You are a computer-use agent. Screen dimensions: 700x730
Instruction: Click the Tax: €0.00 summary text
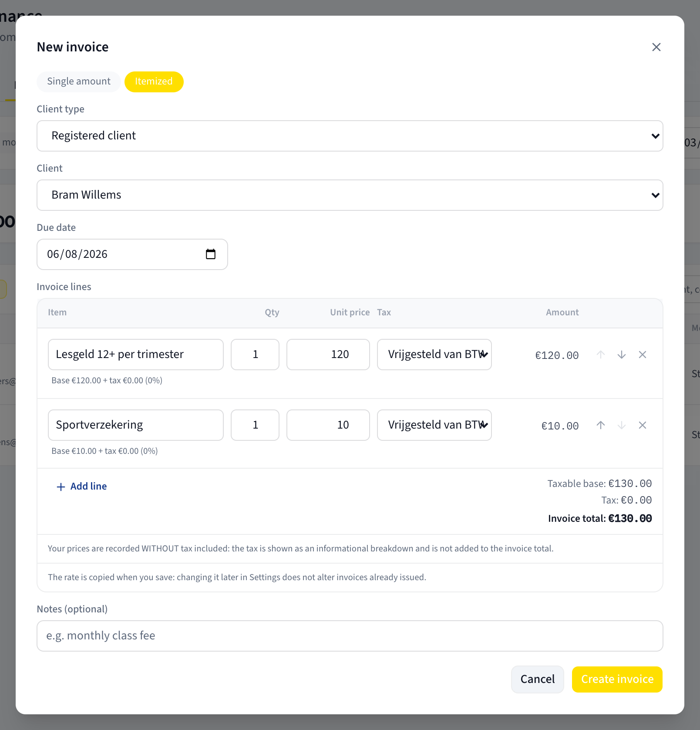click(626, 500)
